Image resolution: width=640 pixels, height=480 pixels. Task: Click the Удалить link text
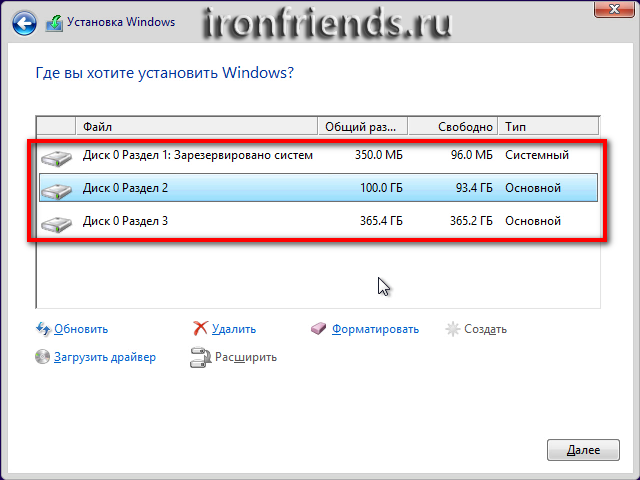(234, 329)
